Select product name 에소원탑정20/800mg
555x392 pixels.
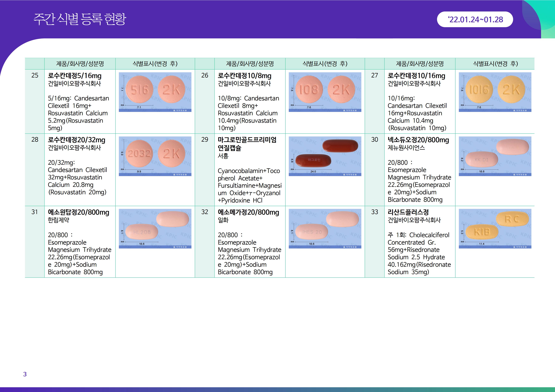coord(79,212)
